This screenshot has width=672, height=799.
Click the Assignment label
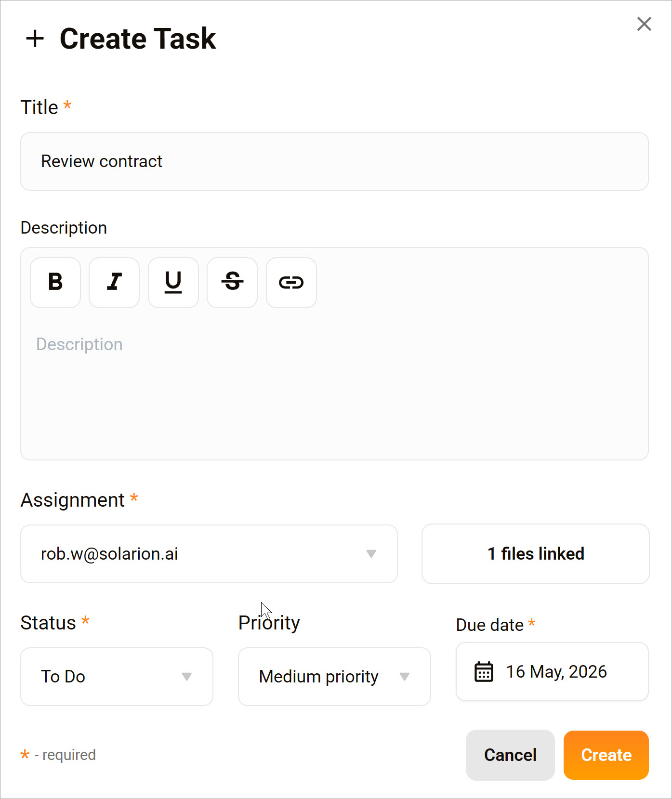[72, 500]
